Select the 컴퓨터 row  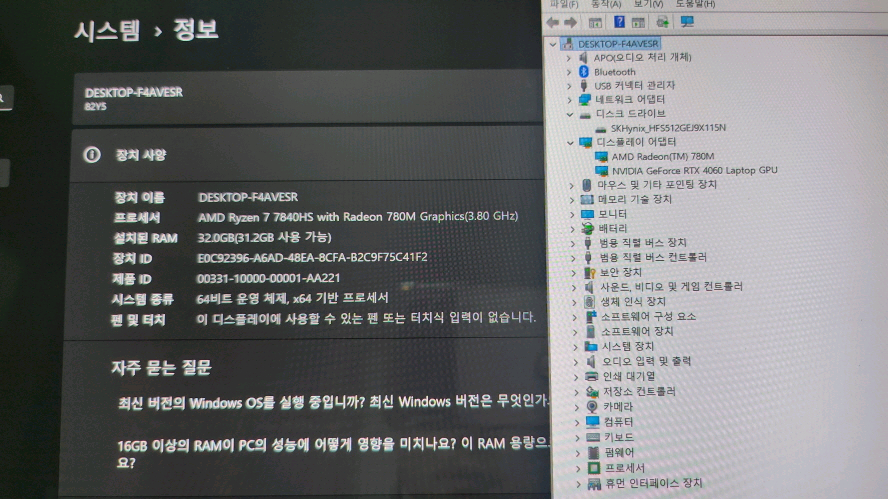pyautogui.click(x=618, y=422)
